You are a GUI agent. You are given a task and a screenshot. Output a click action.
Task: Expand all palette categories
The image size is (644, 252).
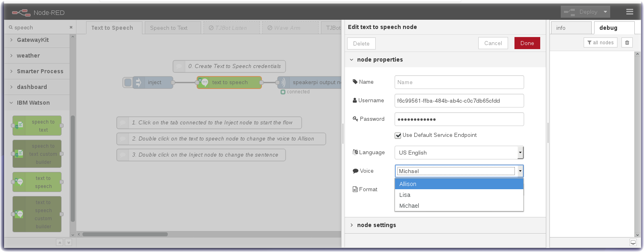pos(68,242)
